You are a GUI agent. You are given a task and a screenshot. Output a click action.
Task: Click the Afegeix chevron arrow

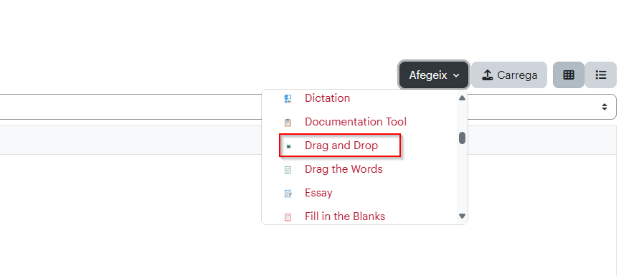pos(455,75)
